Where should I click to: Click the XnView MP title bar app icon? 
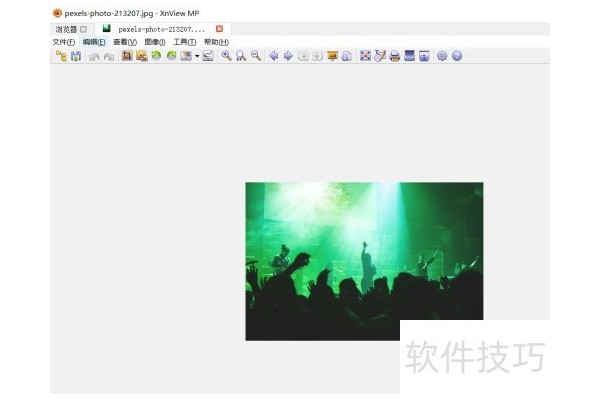click(57, 13)
